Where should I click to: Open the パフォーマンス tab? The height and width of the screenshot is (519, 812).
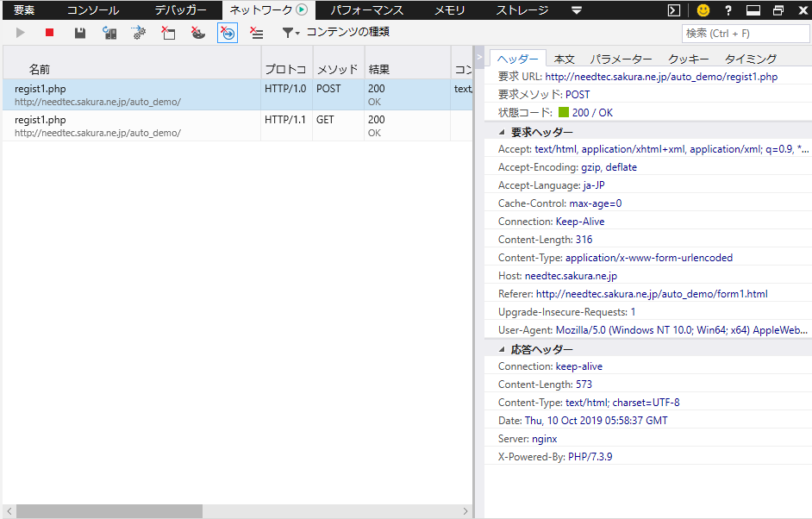click(366, 10)
